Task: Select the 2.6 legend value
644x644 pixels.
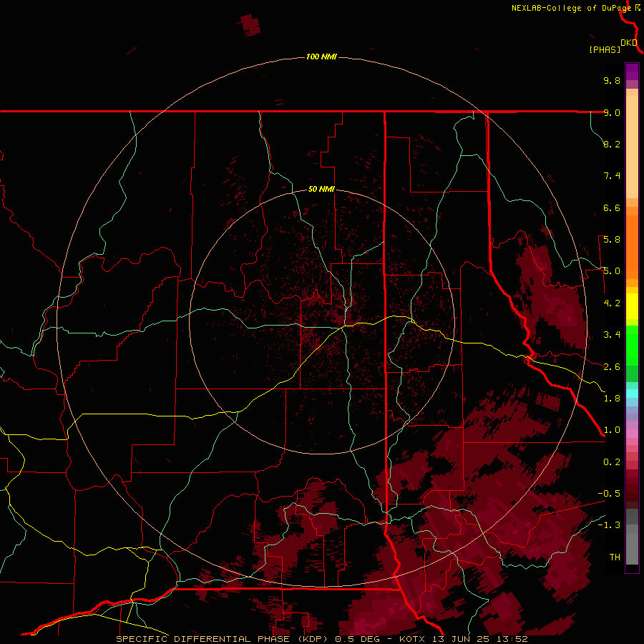Action: coord(612,367)
